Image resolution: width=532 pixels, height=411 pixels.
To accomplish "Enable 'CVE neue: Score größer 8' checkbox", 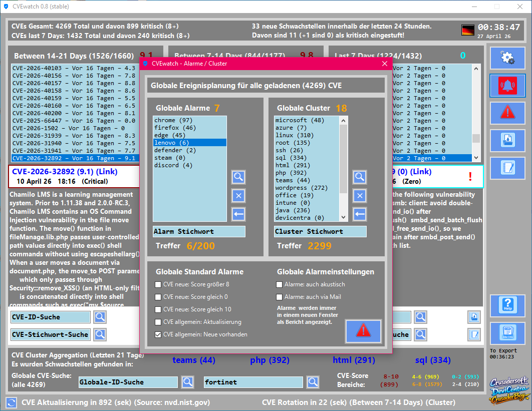I will (158, 284).
